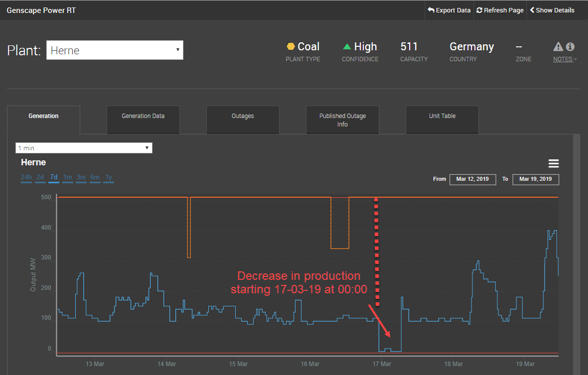The width and height of the screenshot is (588, 375).
Task: Select the 3m range option
Action: (81, 177)
